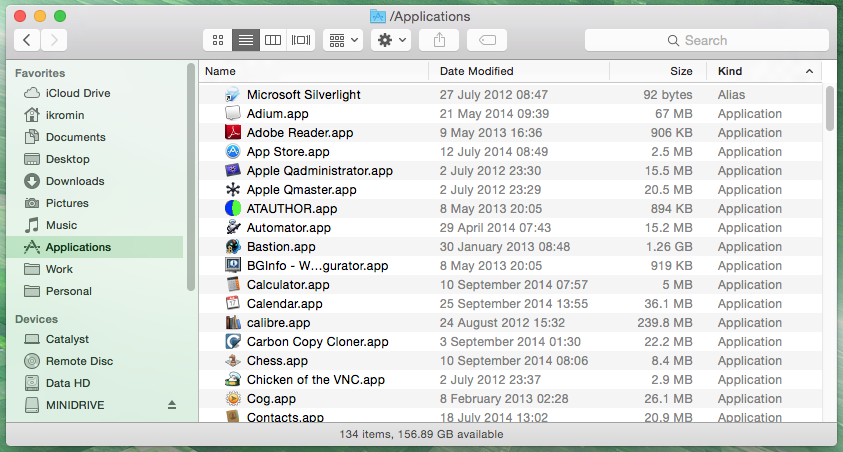Screen dimensions: 843x452
Task: Click the Alias kind cell
Action: 731,95
